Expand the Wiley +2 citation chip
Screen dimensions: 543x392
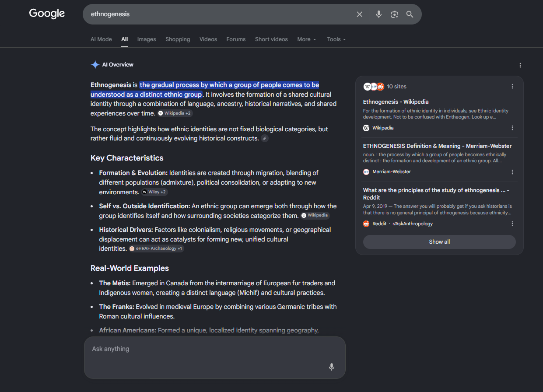[x=154, y=192]
